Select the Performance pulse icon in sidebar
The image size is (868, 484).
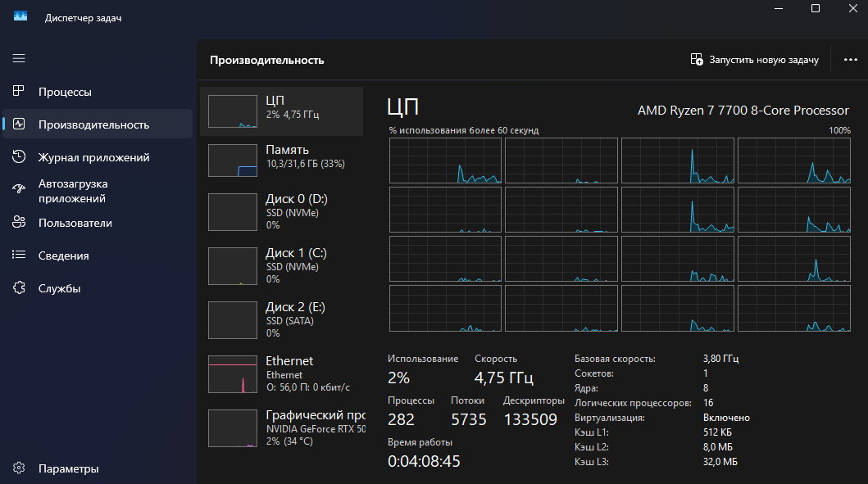tap(19, 124)
